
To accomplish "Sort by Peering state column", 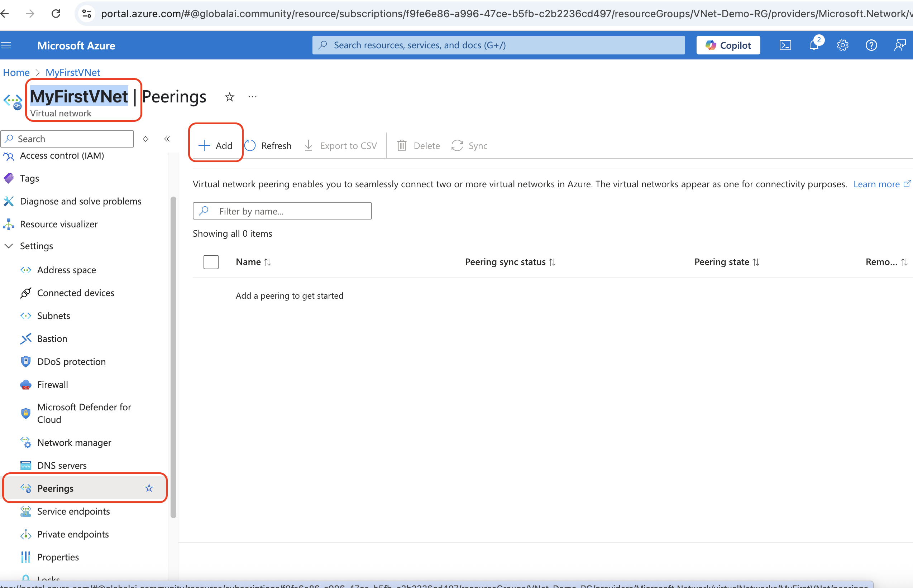I will [727, 262].
